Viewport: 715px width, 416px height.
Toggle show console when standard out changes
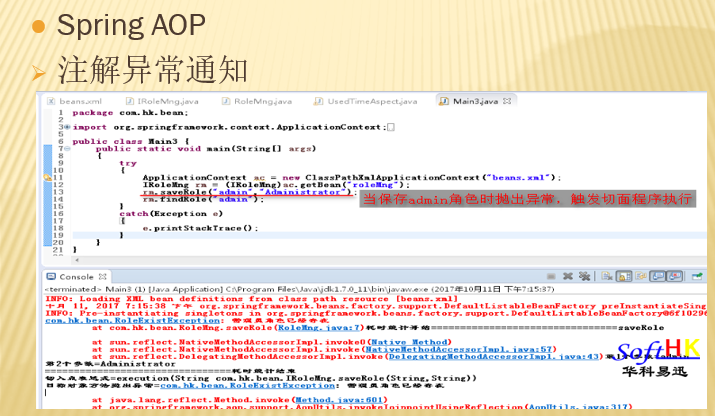coord(658,276)
